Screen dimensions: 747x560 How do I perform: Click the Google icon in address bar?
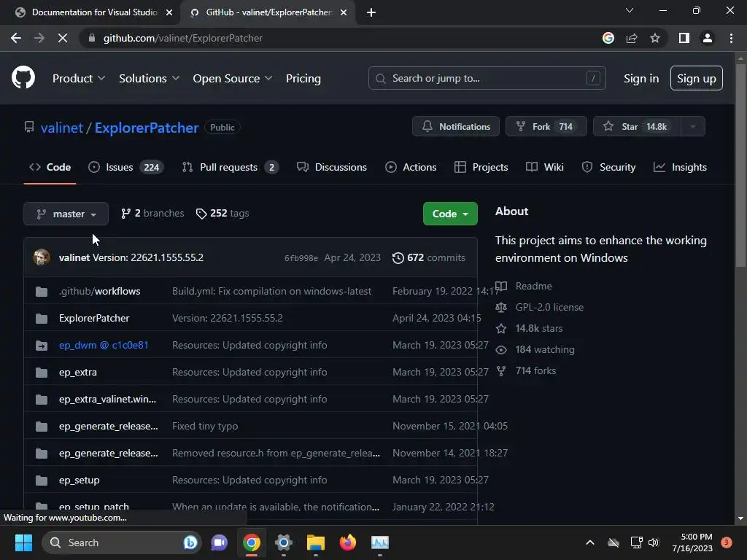(x=608, y=38)
